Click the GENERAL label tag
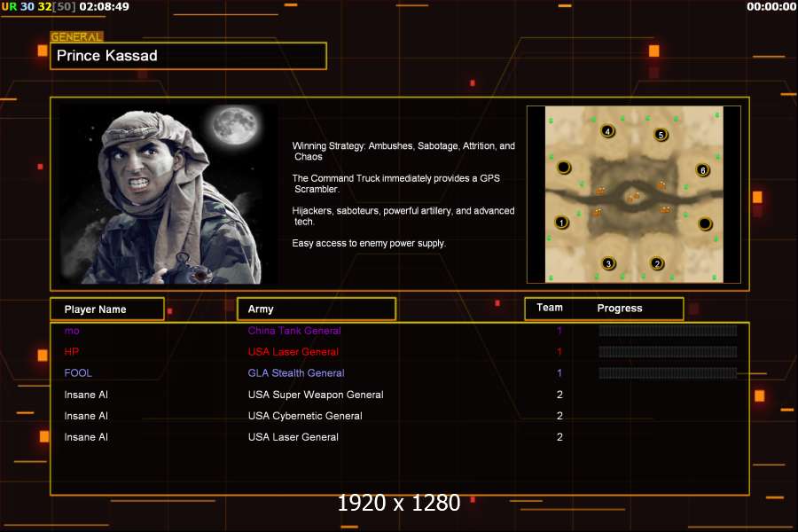Viewport: 798px width, 532px height. coord(76,36)
